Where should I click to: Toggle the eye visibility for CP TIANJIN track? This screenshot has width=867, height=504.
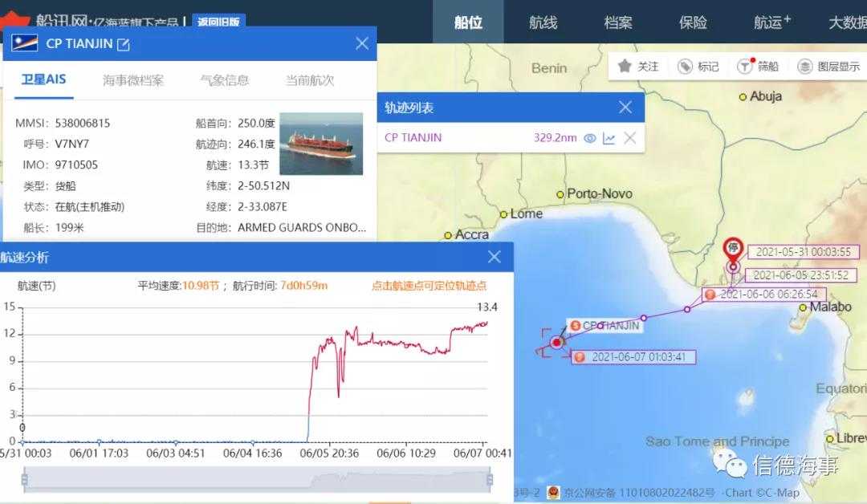pyautogui.click(x=589, y=137)
